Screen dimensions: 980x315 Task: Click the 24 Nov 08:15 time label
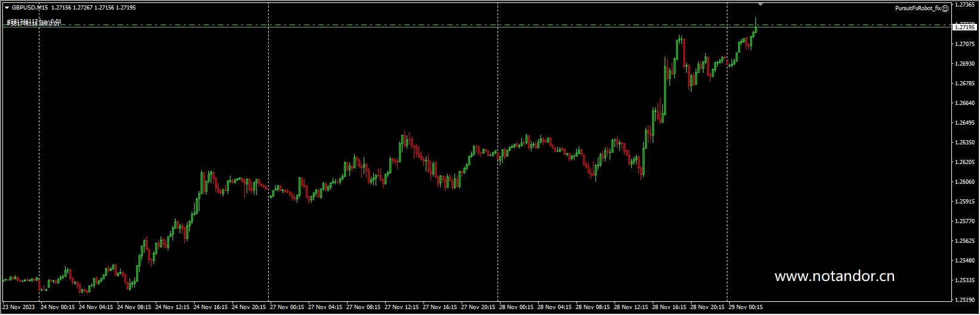(x=134, y=308)
